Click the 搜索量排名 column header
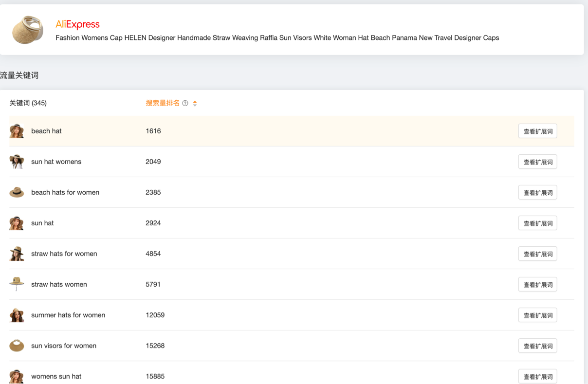The image size is (588, 384). [x=163, y=103]
